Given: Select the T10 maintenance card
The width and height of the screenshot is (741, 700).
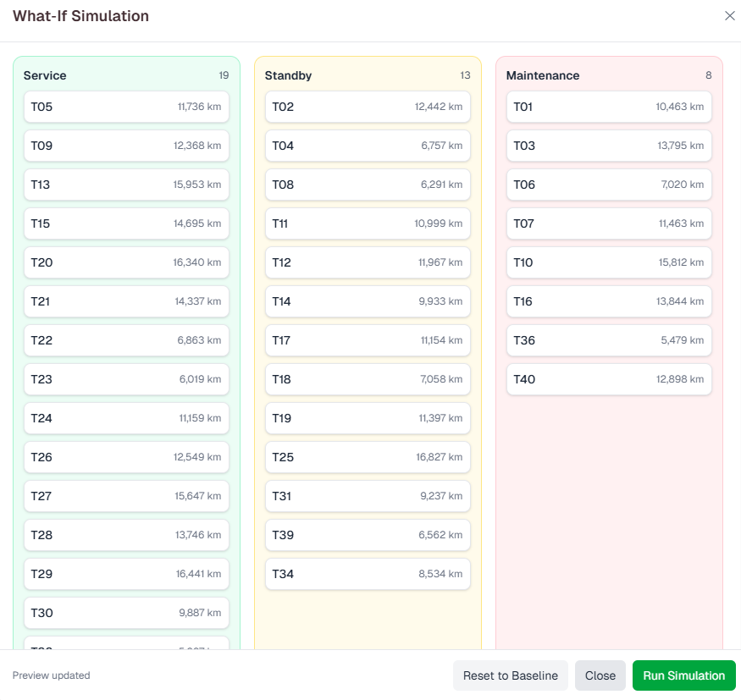Looking at the screenshot, I should pyautogui.click(x=609, y=262).
